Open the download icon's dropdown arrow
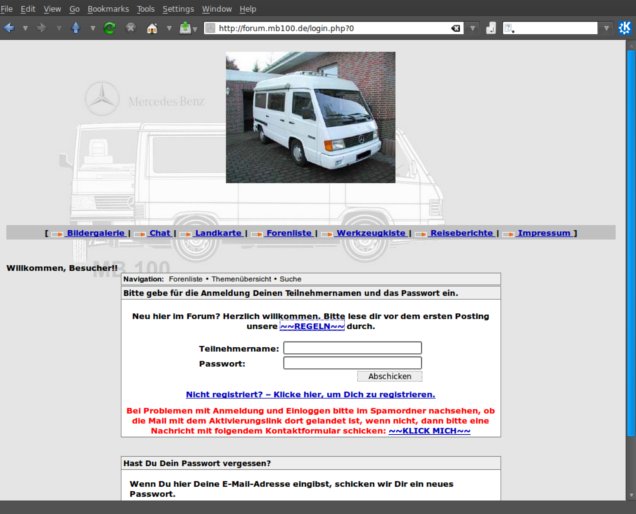 click(195, 29)
